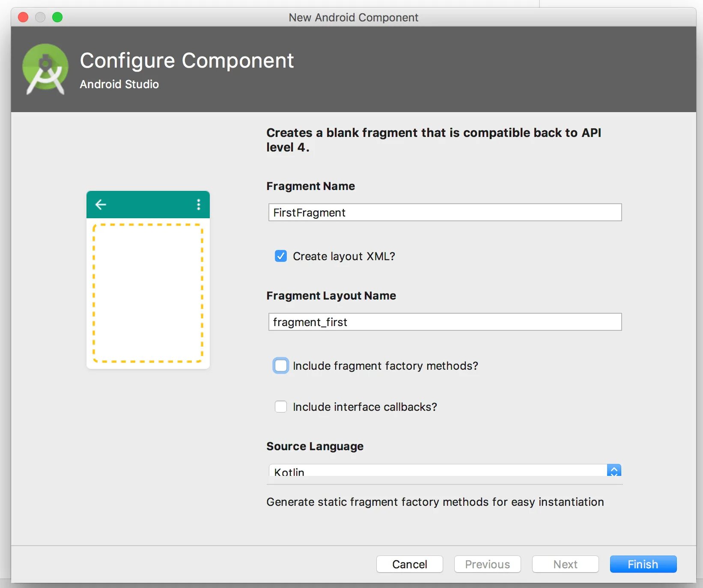Click the three-dot overflow icon in the preview
703x588 pixels.
point(198,205)
